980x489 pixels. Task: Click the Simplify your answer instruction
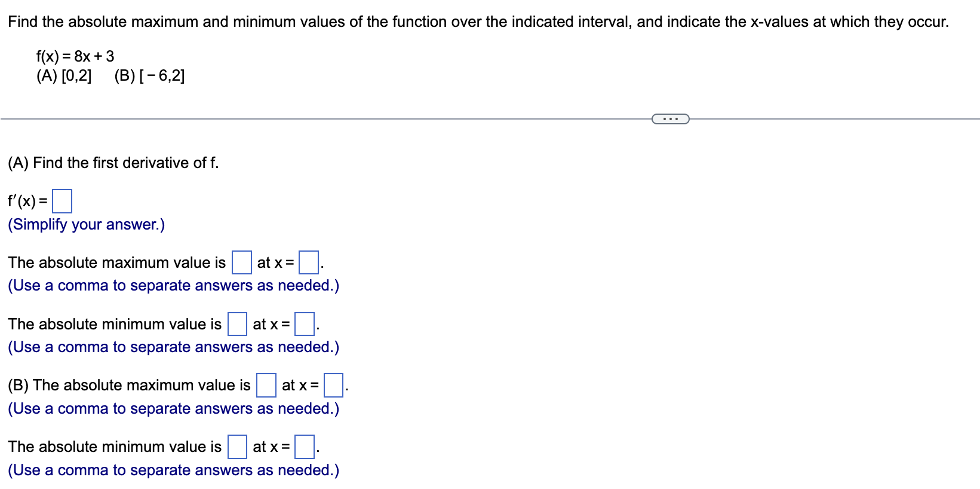click(85, 224)
